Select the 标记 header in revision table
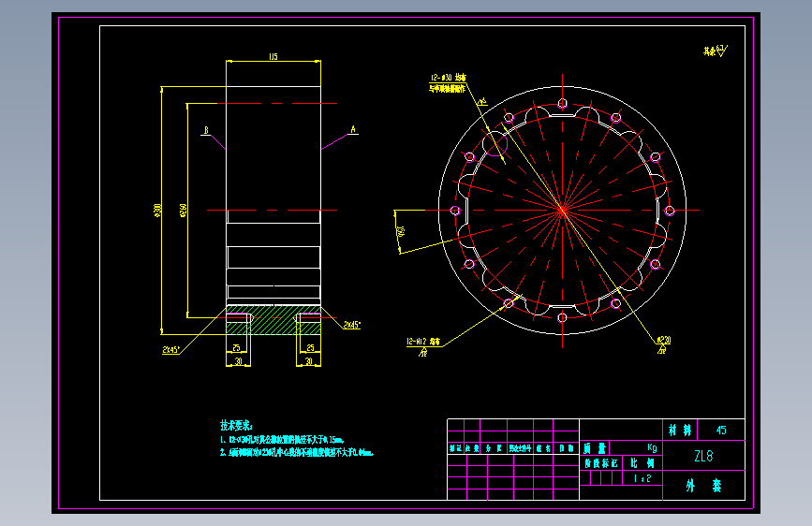The image size is (812, 526). tap(456, 448)
